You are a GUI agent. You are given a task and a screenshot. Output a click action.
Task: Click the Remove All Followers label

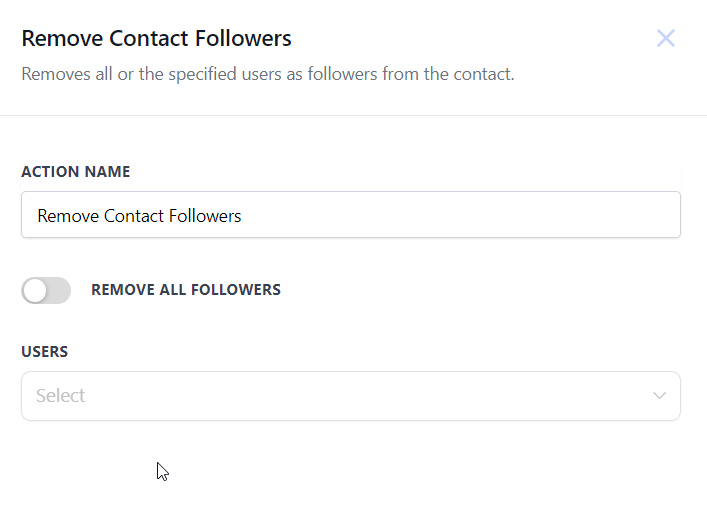[186, 290]
